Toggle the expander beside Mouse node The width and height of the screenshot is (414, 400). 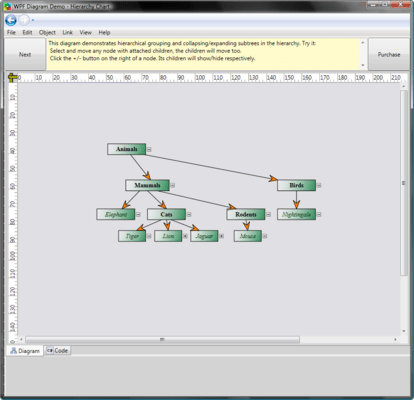(x=265, y=236)
